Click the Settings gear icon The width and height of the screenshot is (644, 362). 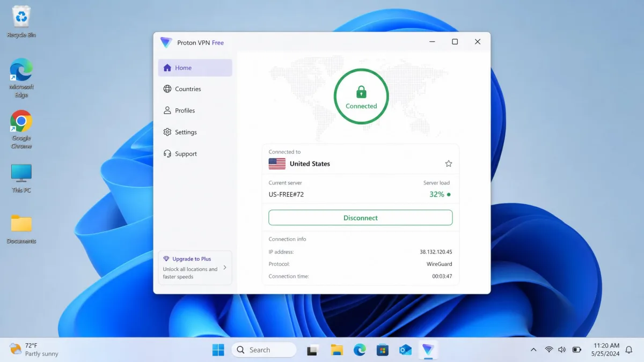coord(167,132)
